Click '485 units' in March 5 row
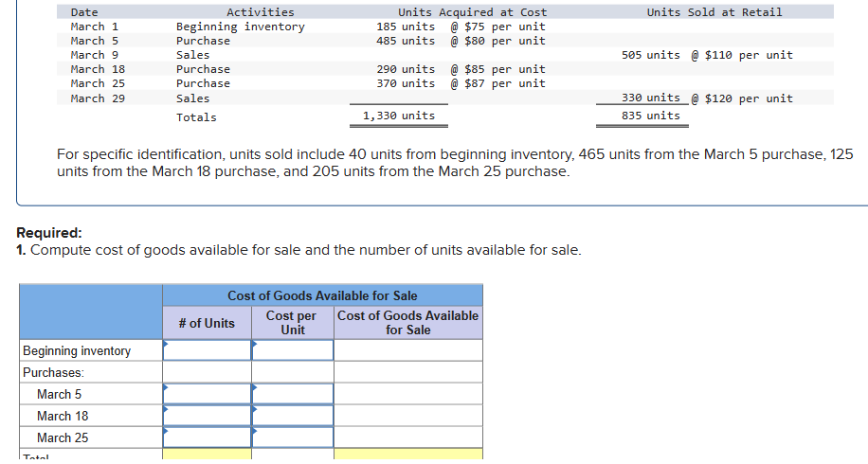The image size is (868, 464). [x=406, y=41]
